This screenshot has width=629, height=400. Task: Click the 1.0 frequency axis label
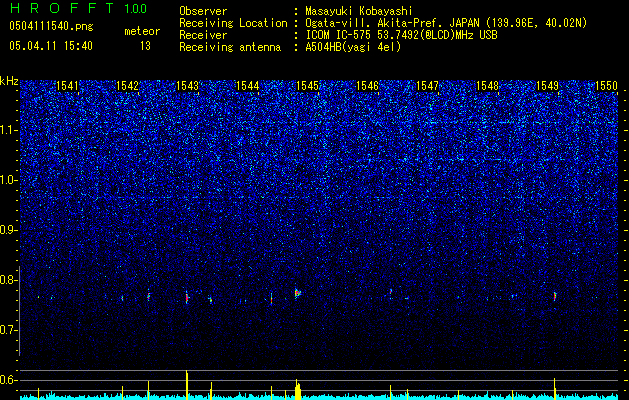[x=9, y=181]
